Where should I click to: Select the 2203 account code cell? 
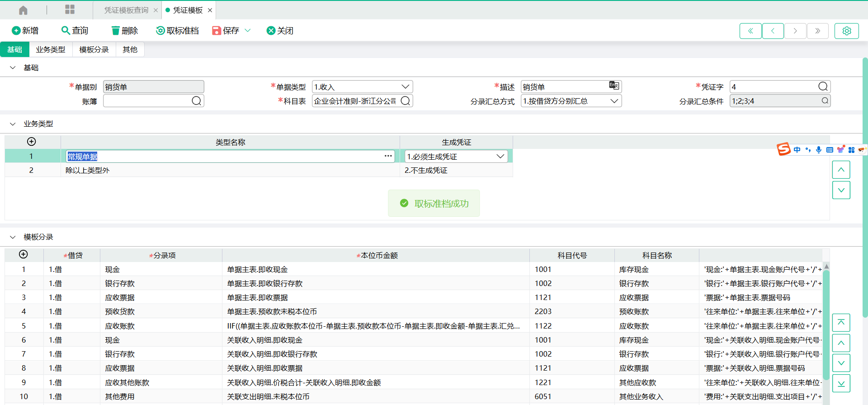(x=572, y=311)
